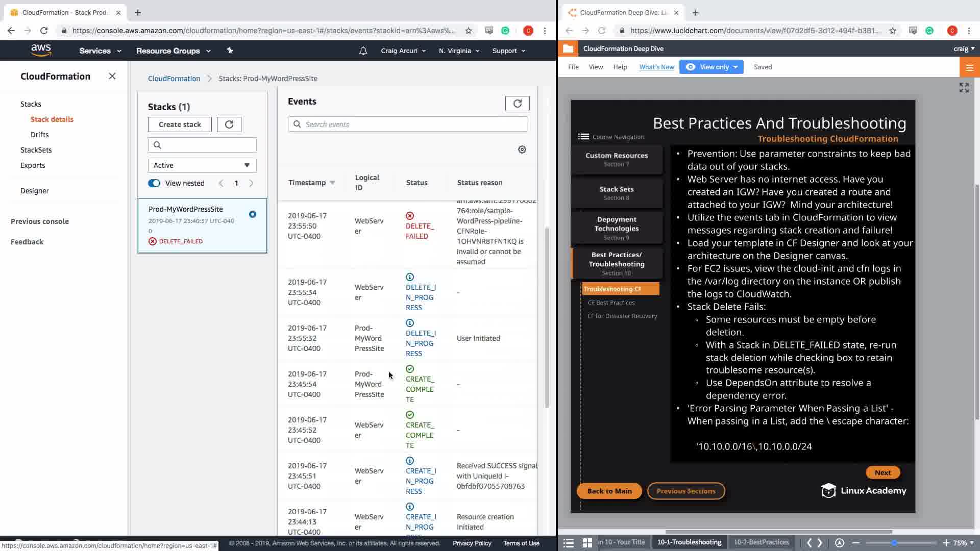Open the events table settings gear
Viewport: 980px width, 551px height.
point(522,149)
